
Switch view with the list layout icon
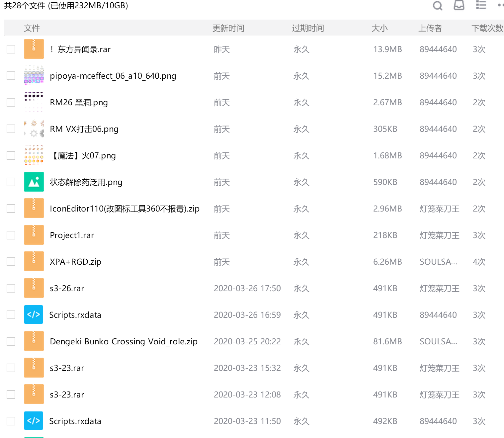tap(481, 5)
